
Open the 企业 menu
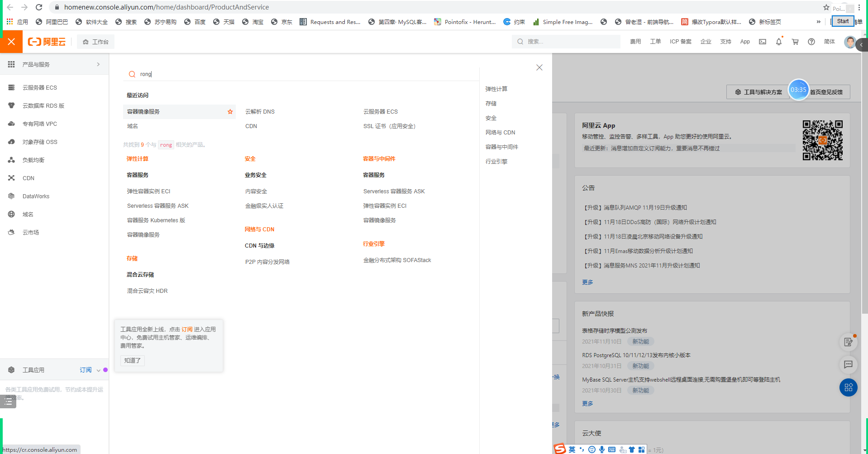(x=706, y=42)
